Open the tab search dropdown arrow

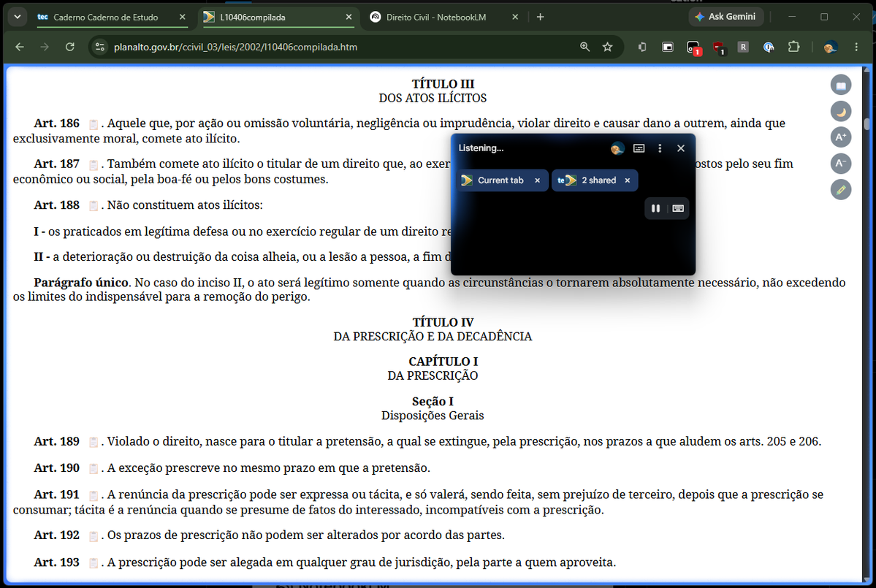click(x=18, y=17)
